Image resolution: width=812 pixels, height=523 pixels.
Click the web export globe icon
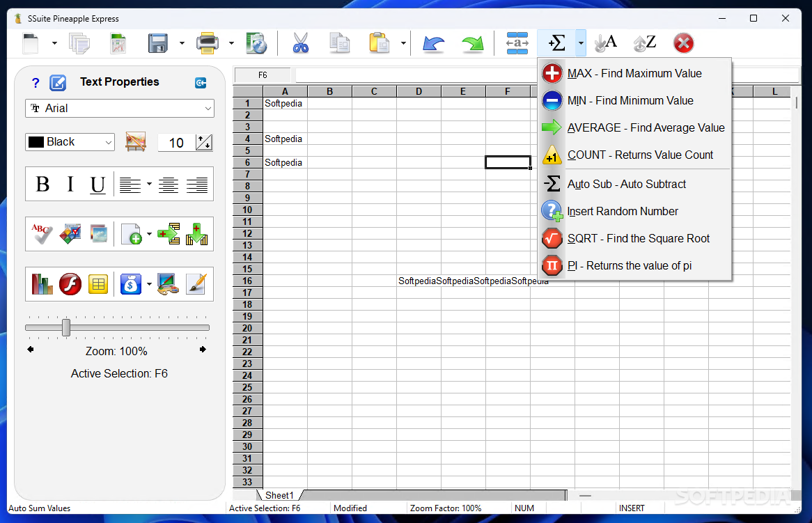[x=256, y=43]
